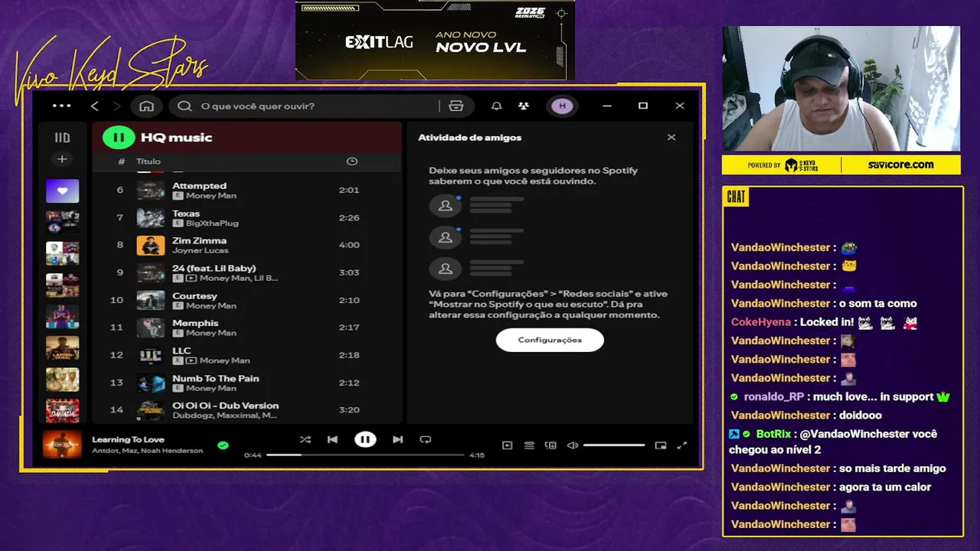This screenshot has width=980, height=551.
Task: Open the Spotify Home button
Action: tap(146, 106)
